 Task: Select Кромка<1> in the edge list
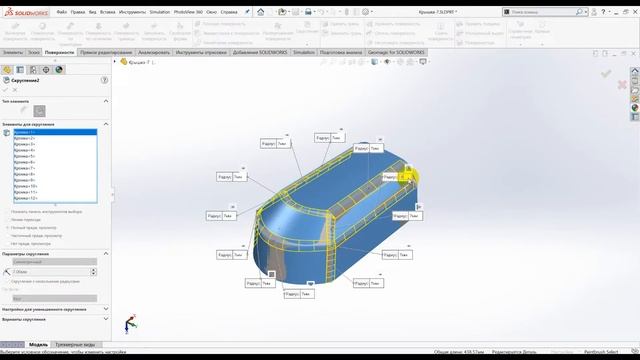[x=55, y=132]
